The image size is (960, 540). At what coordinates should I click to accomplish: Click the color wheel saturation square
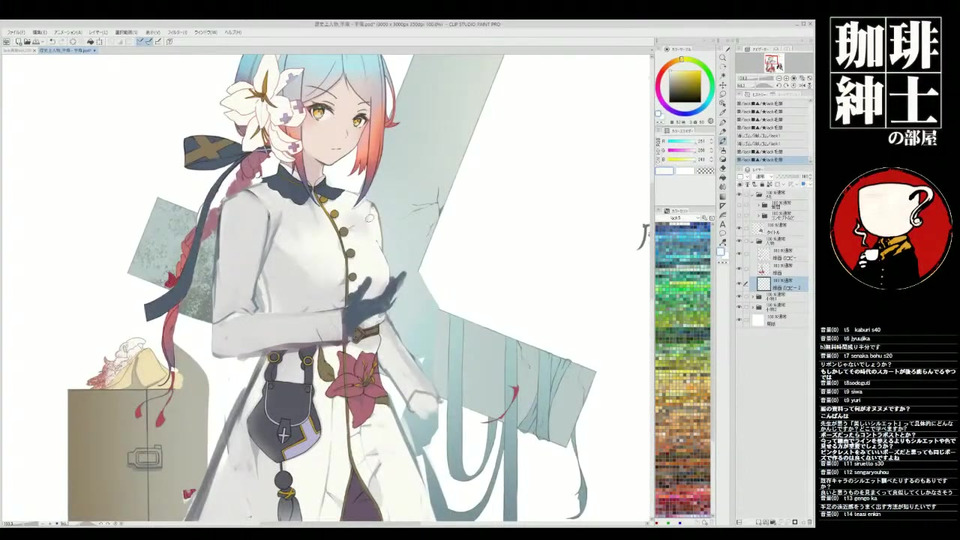[x=684, y=86]
